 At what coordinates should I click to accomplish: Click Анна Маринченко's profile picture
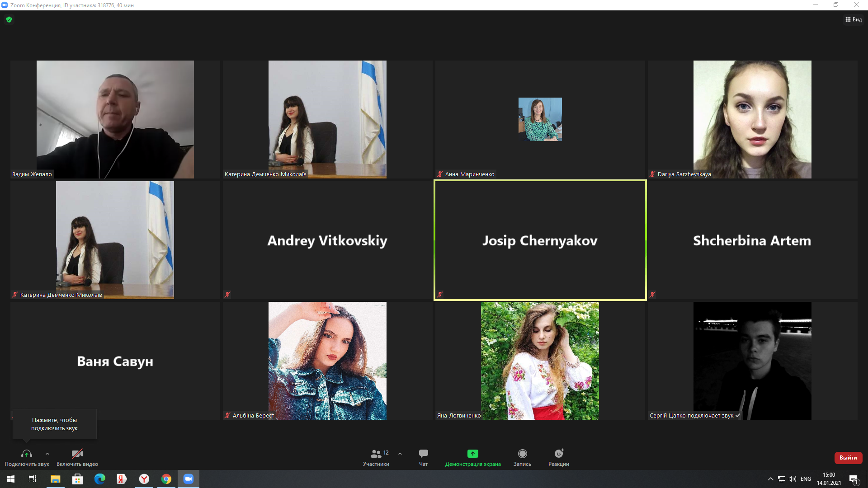(x=540, y=119)
